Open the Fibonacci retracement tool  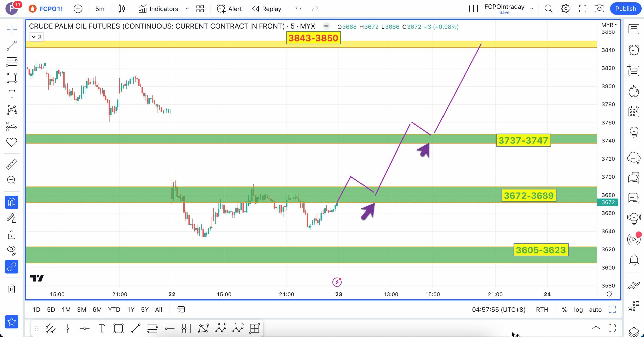tap(12, 62)
